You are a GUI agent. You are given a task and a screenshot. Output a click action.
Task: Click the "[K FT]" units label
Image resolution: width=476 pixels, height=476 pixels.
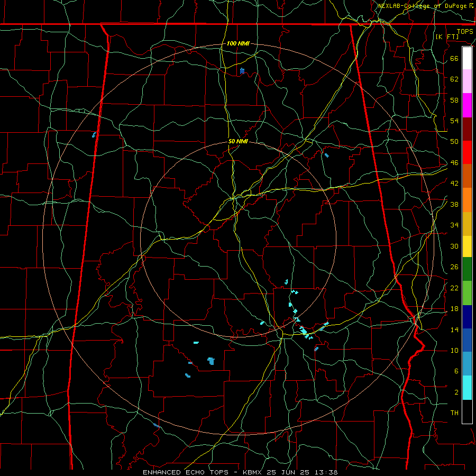[447, 36]
